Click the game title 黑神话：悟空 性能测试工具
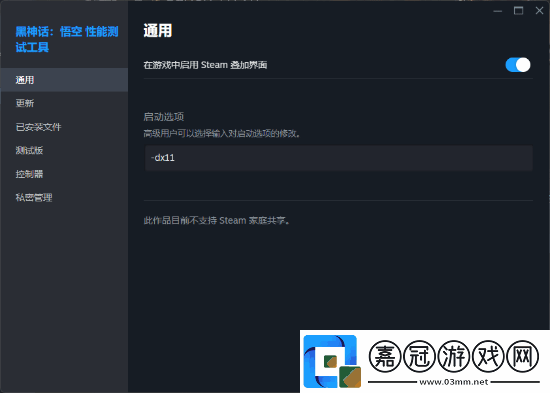 67,39
